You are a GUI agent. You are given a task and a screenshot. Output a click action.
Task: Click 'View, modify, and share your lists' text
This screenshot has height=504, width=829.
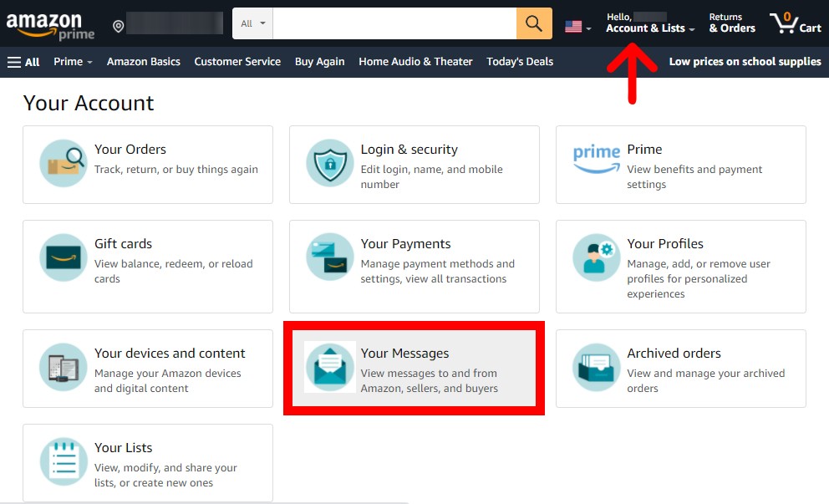[165, 476]
